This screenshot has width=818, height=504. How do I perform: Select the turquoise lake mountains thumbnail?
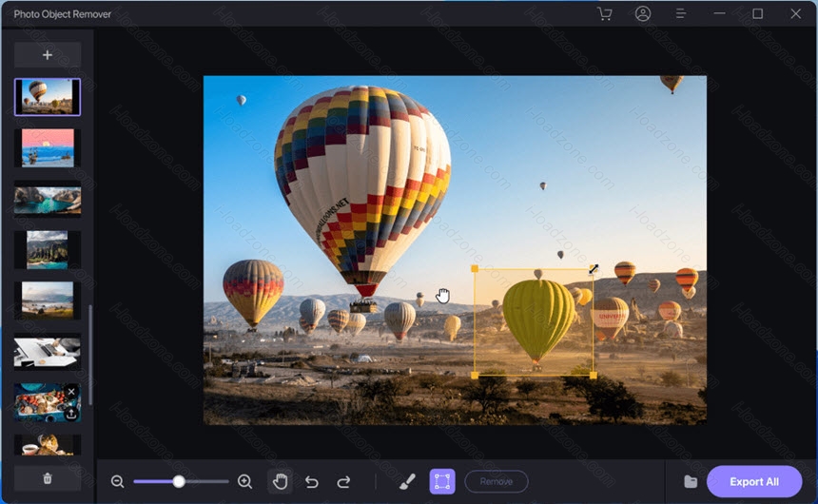(48, 200)
